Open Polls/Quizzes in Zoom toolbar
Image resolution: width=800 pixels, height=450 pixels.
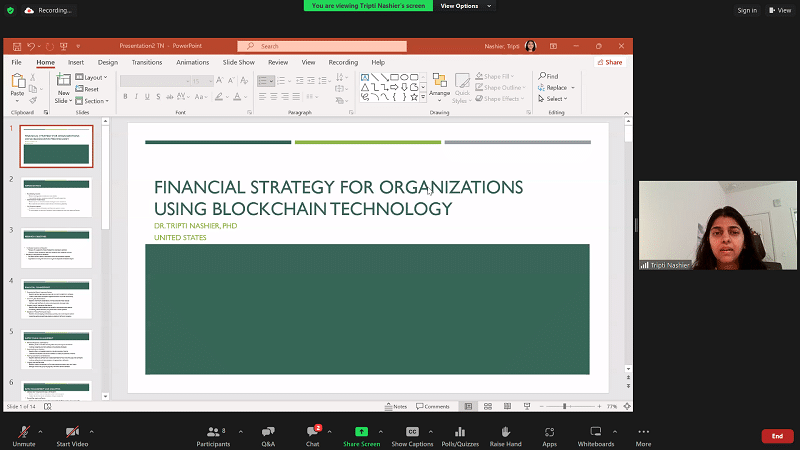tap(459, 431)
